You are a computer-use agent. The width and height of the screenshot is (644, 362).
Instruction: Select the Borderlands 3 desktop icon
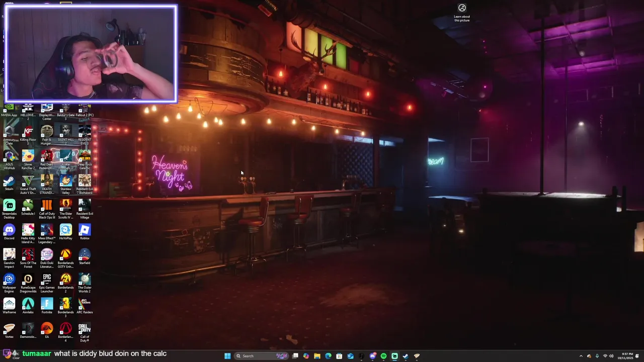point(65,308)
